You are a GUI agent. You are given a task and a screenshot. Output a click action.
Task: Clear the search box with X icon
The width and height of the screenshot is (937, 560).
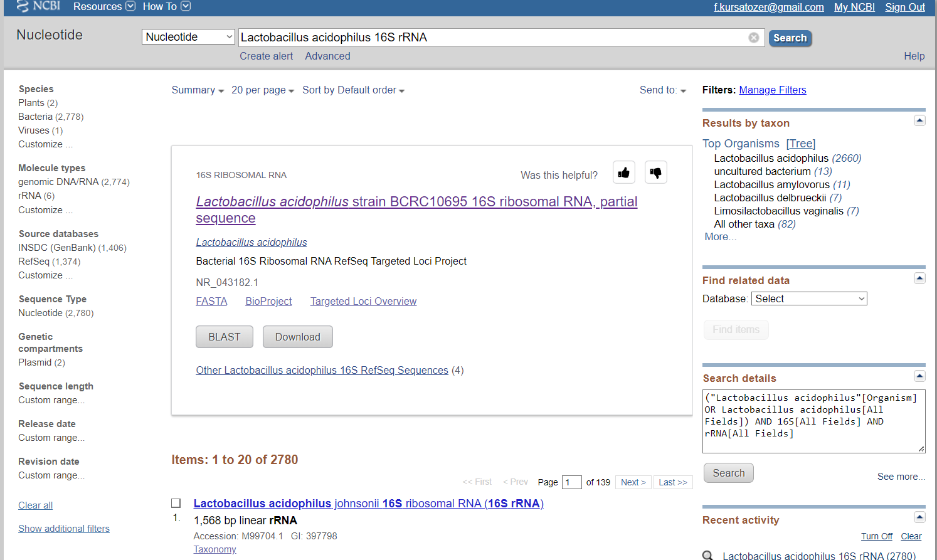pyautogui.click(x=754, y=38)
